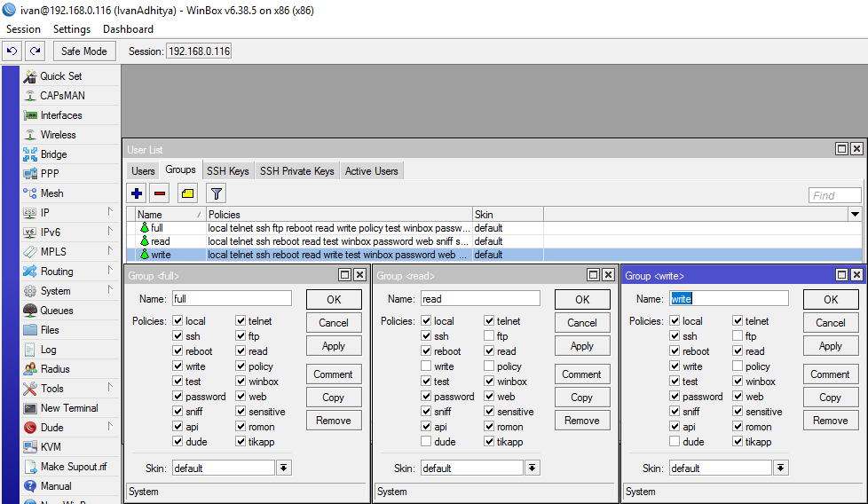Click the yellow comment note icon

point(187,193)
